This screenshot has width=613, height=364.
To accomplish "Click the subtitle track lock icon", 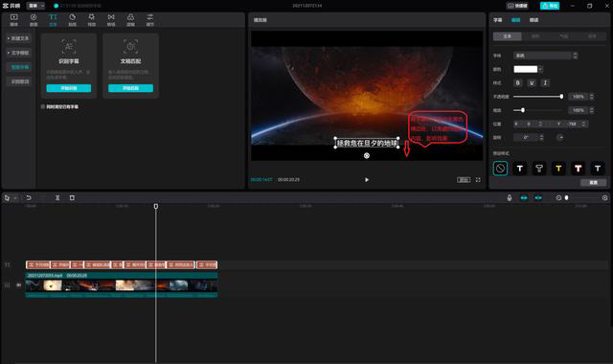I will 8,264.
